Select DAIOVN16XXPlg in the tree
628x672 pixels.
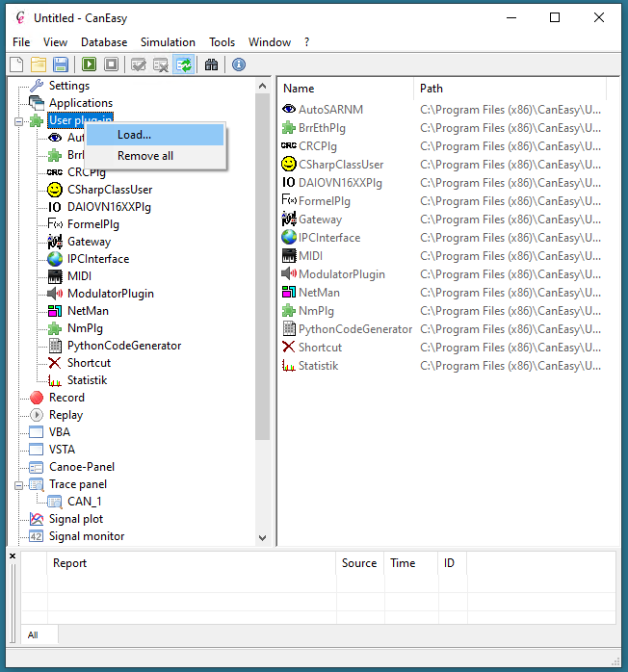click(109, 207)
